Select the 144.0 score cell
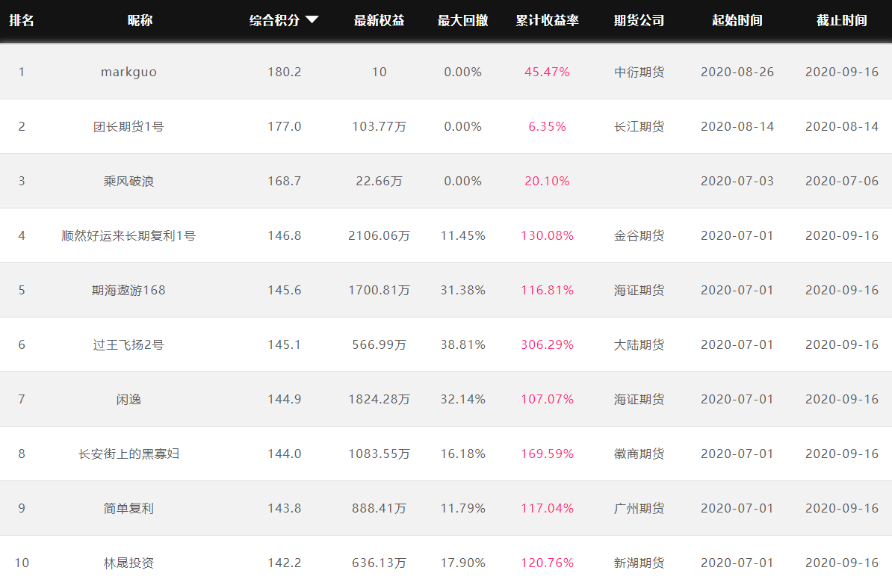The image size is (892, 588). click(285, 454)
